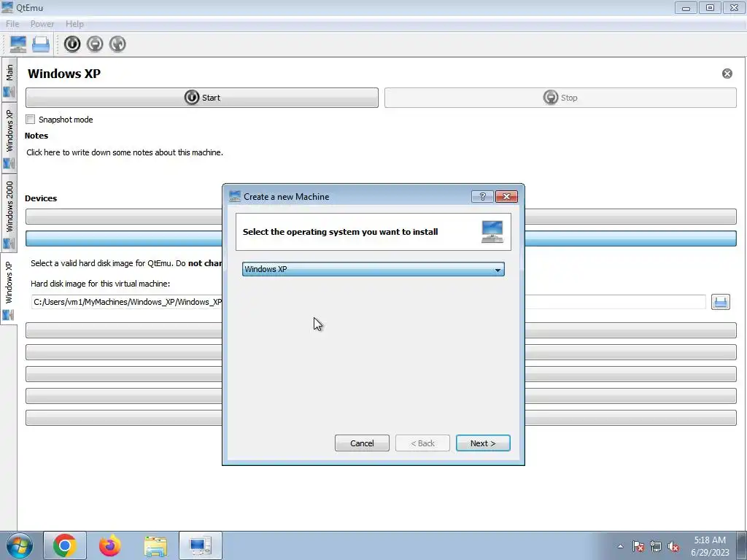747x560 pixels.
Task: Close the Windows XP machine tab
Action: coord(727,74)
